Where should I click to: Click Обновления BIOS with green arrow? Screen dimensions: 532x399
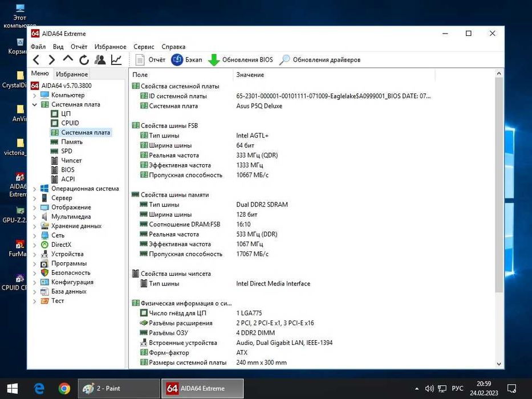pyautogui.click(x=240, y=60)
